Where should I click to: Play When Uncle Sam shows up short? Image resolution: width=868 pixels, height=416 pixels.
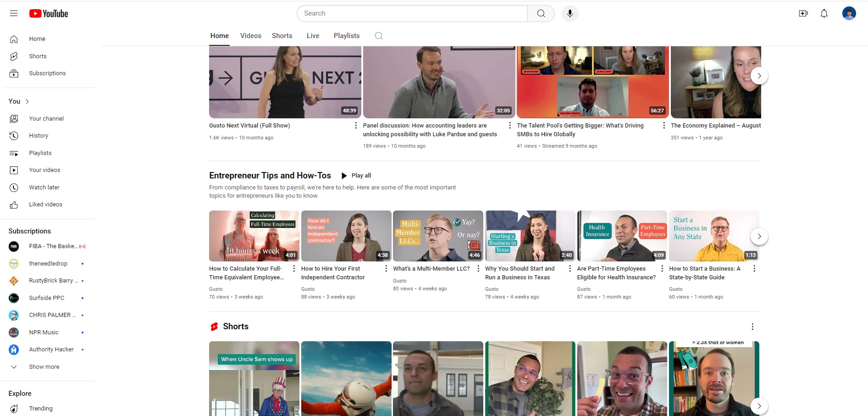(x=254, y=378)
